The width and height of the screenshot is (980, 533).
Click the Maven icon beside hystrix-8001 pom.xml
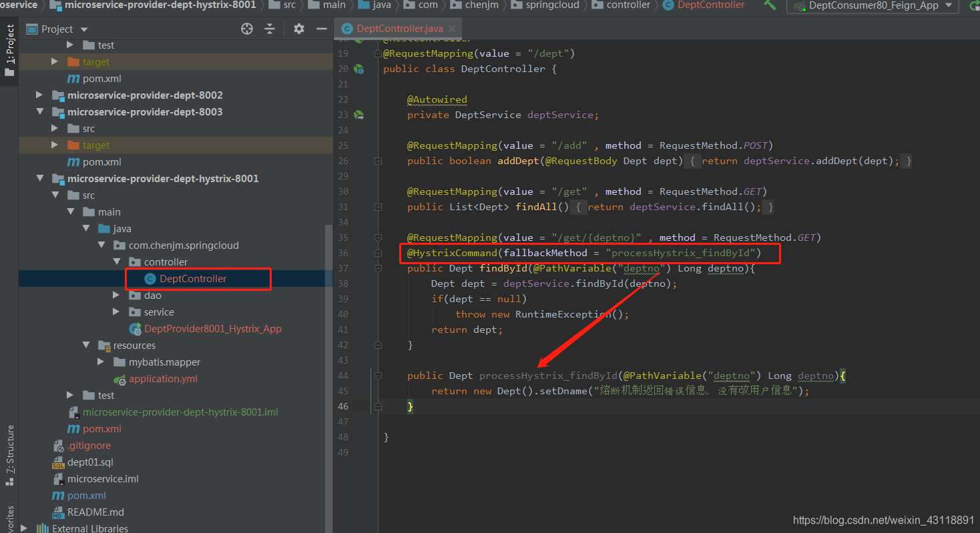73,429
